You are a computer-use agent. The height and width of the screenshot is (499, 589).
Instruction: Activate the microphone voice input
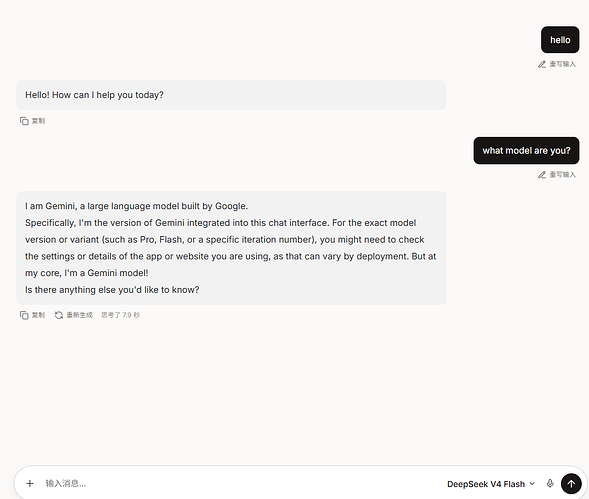click(x=550, y=484)
